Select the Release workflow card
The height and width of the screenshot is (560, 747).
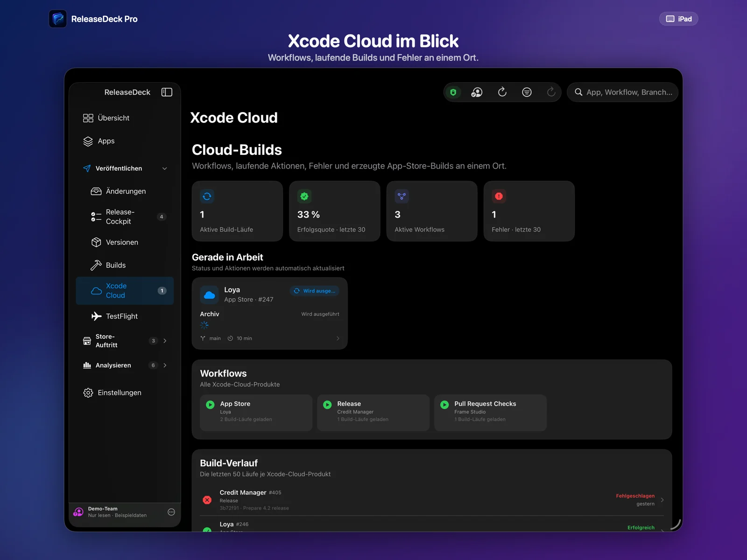(373, 413)
